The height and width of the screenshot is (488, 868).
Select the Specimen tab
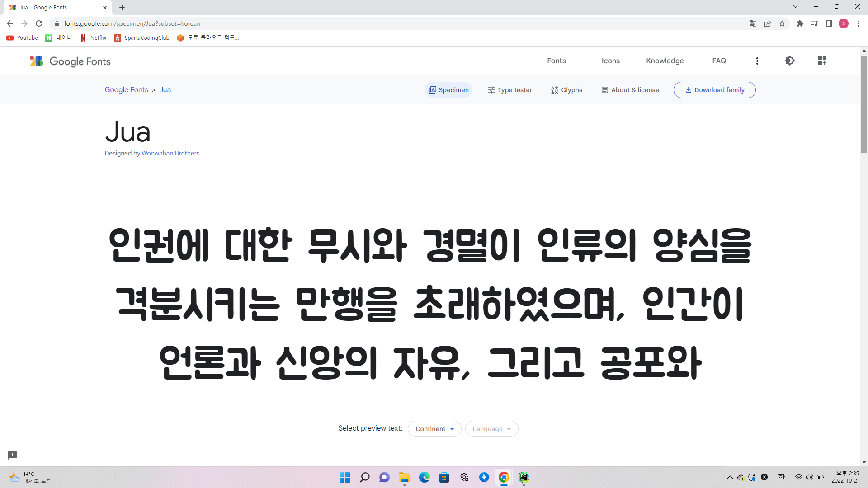[448, 90]
